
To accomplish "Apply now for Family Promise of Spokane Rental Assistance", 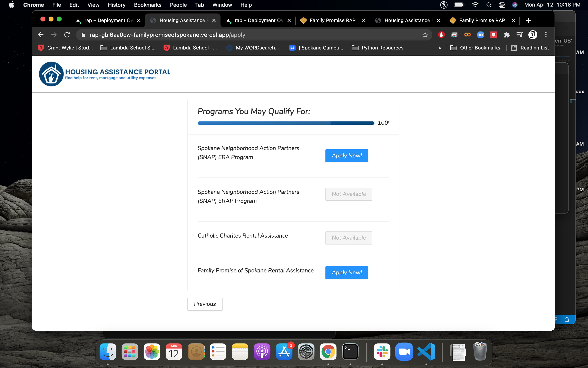I will pos(347,273).
